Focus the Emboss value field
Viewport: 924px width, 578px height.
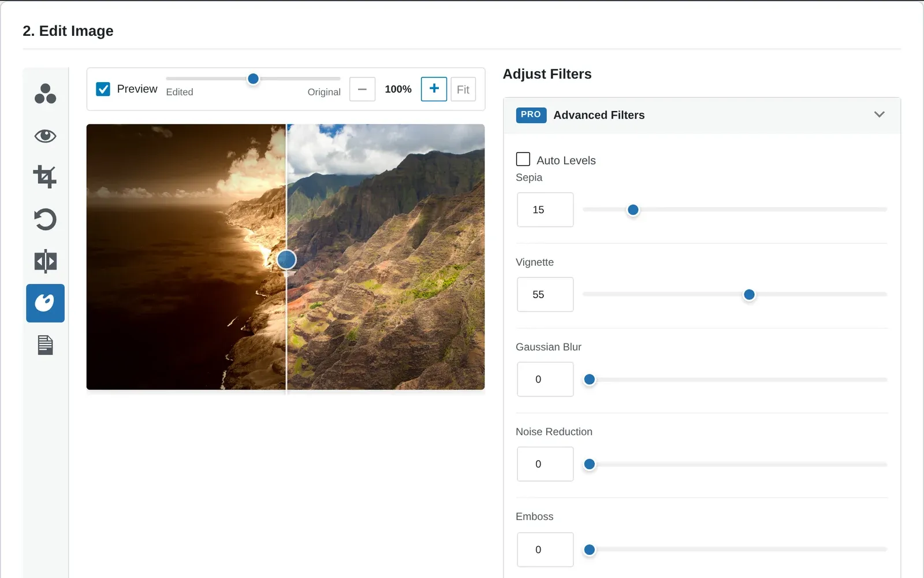pos(545,550)
